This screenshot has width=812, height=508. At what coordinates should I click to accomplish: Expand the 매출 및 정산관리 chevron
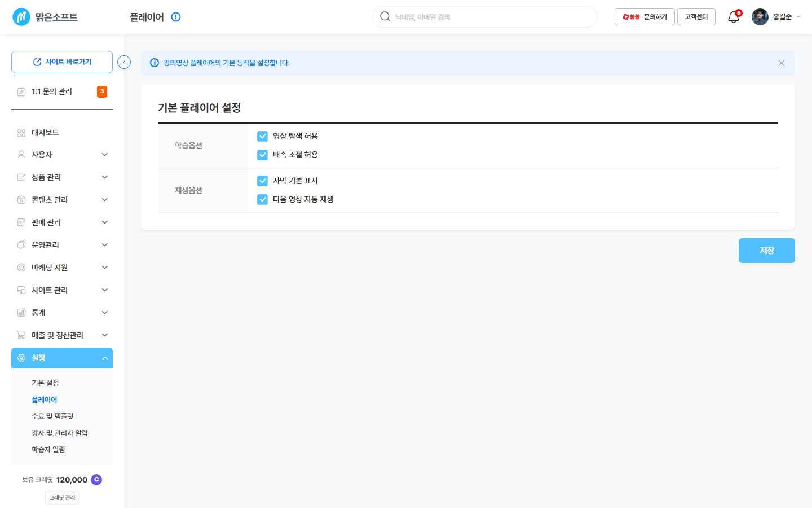(x=105, y=335)
